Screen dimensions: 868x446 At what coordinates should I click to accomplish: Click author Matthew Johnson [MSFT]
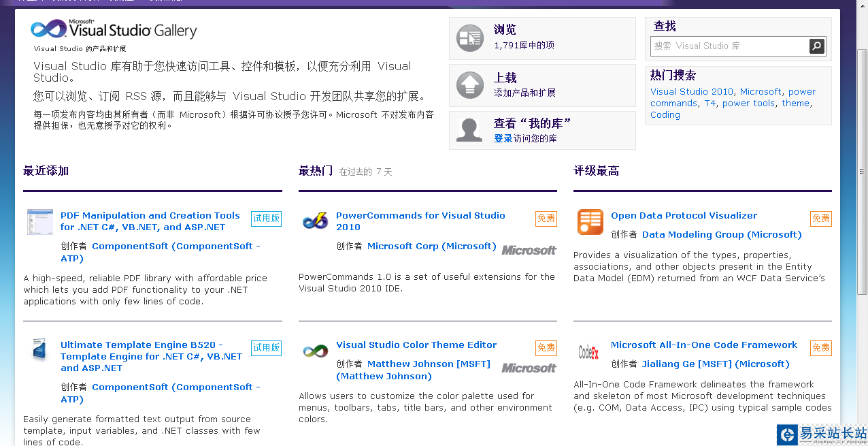[413, 370]
